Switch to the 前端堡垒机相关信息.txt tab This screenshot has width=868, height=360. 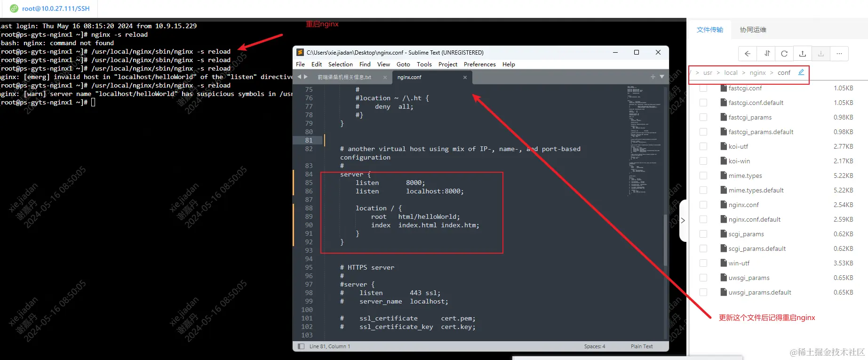[x=344, y=77]
